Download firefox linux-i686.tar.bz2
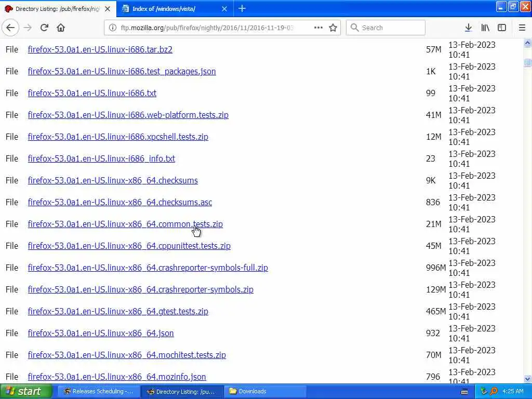532x399 pixels. click(100, 49)
